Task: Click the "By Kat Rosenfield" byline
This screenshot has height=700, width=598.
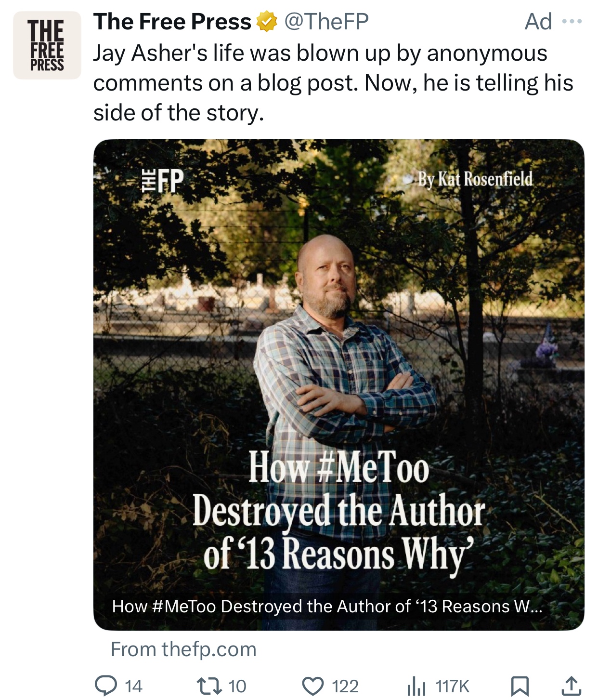Action: tap(475, 179)
